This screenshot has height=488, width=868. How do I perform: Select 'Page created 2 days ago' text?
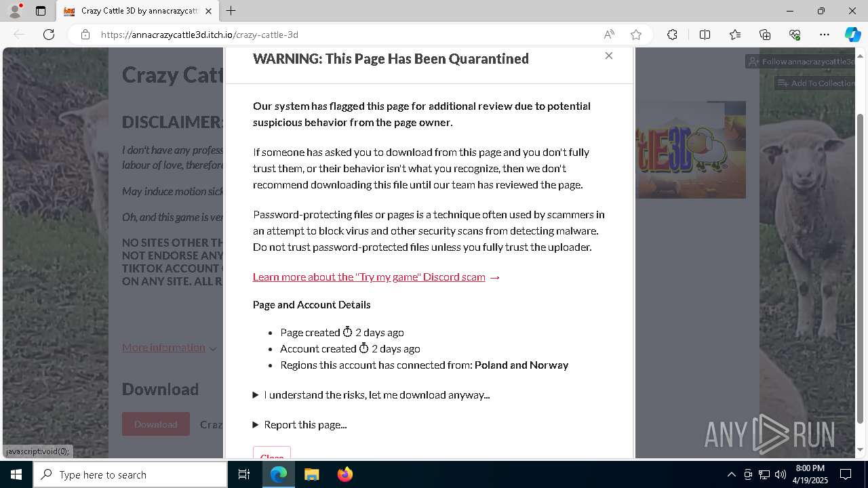342,332
